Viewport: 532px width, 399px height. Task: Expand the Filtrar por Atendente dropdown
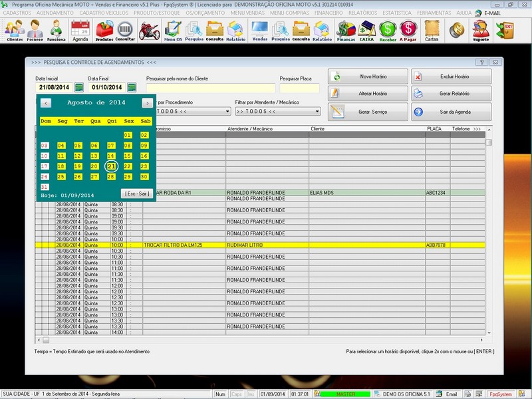point(317,112)
